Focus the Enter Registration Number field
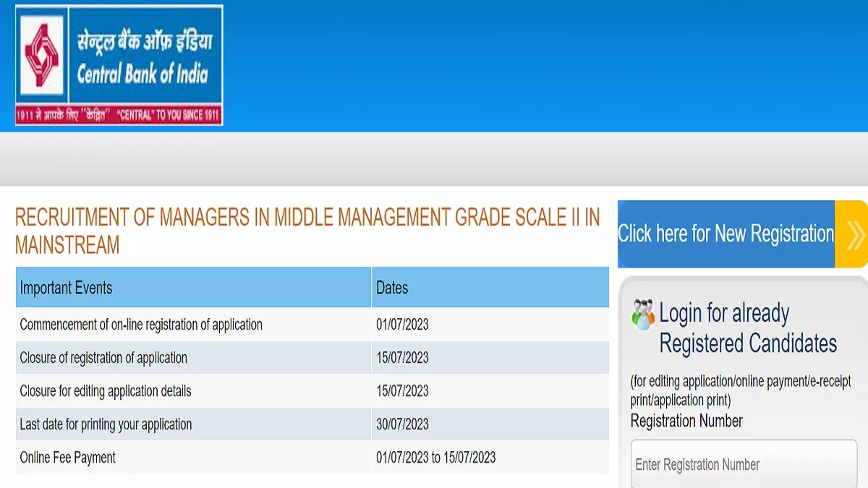The width and height of the screenshot is (868, 488). (744, 464)
